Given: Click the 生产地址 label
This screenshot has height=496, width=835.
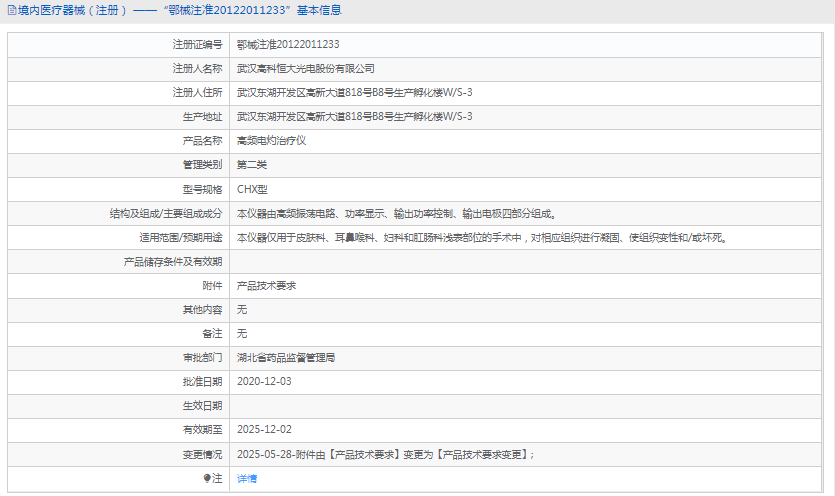Looking at the screenshot, I should pos(202,117).
